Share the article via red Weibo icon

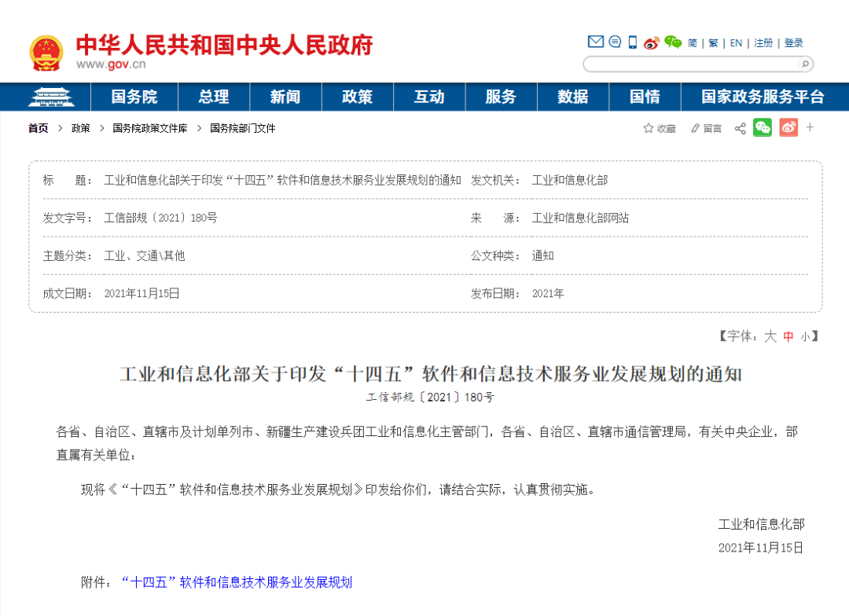pos(789,127)
